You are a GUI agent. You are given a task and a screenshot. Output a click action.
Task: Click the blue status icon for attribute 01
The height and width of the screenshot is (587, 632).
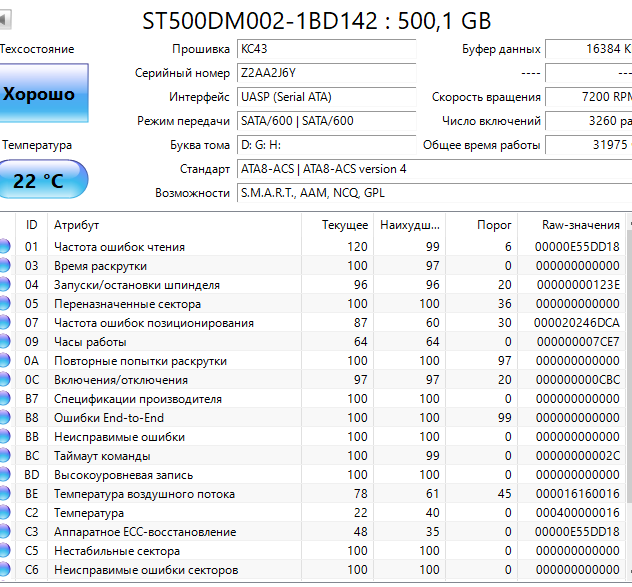point(5,247)
